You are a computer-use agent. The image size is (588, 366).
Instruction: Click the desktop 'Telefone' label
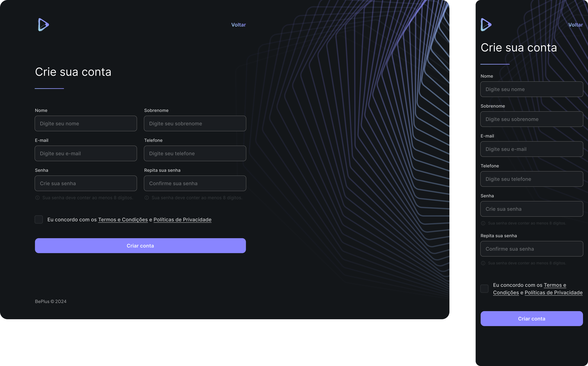click(153, 140)
